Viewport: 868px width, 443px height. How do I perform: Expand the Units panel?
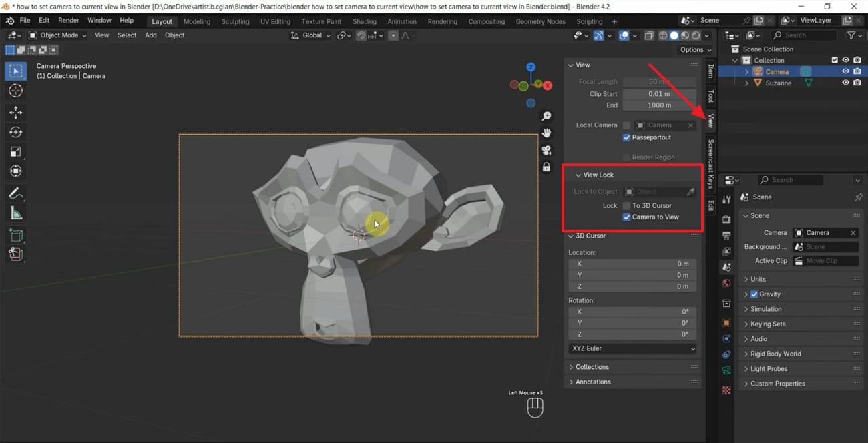746,279
